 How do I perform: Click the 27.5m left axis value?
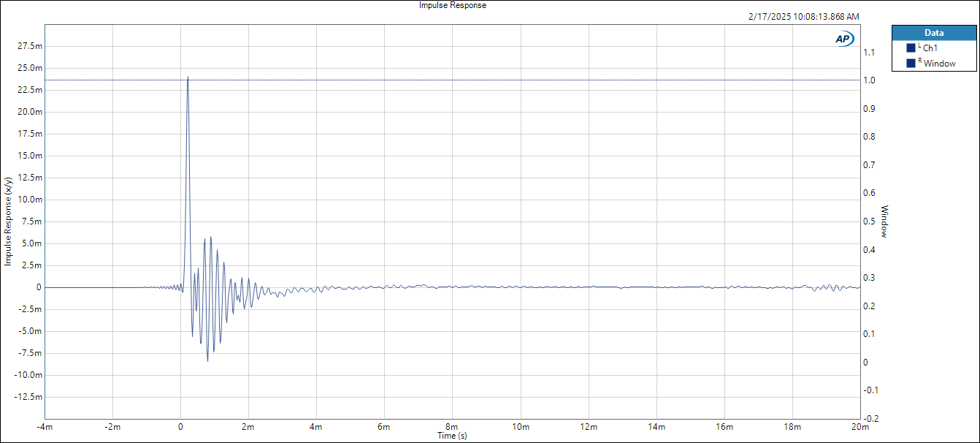coord(30,46)
